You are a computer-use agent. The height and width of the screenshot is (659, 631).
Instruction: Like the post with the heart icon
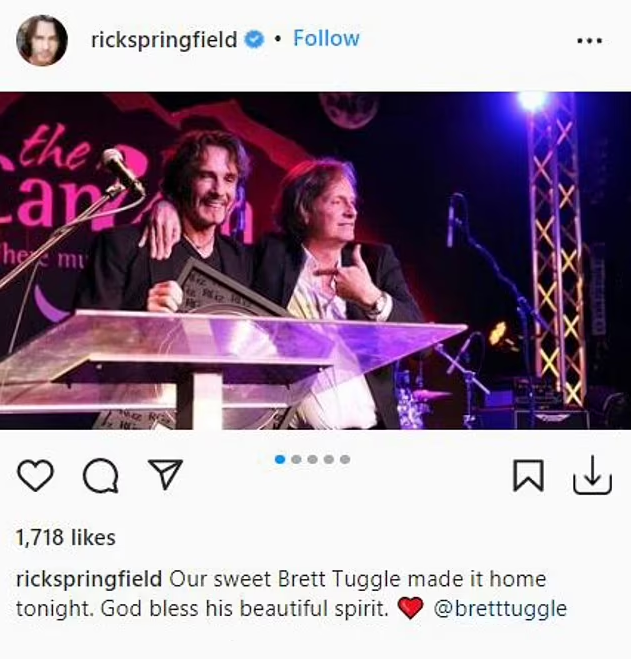point(35,475)
